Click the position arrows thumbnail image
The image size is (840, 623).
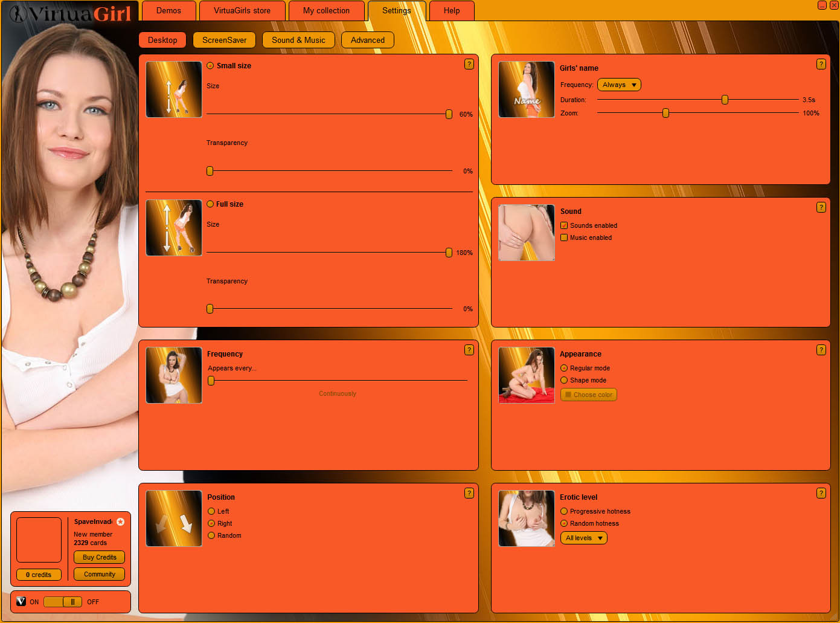pyautogui.click(x=174, y=518)
